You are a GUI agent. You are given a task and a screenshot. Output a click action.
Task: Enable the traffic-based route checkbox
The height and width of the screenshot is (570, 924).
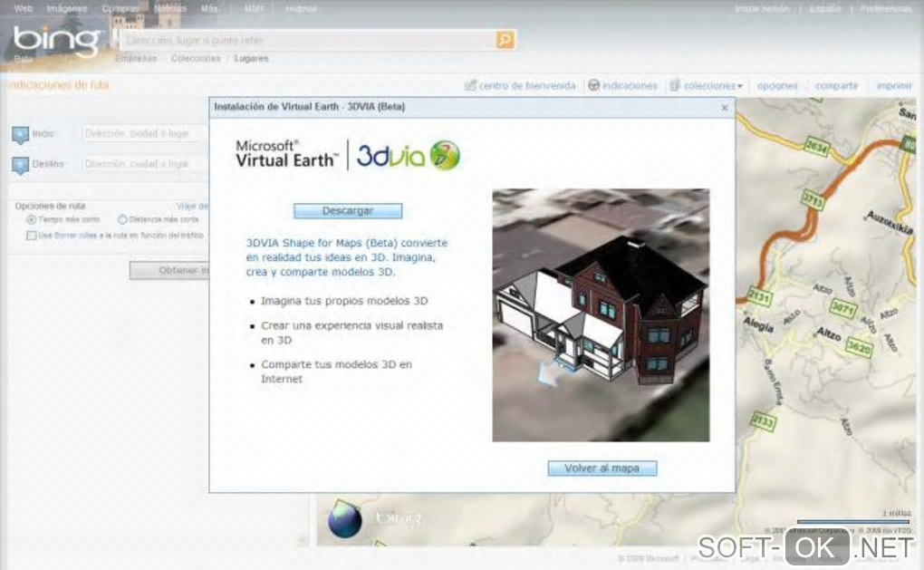pos(31,236)
